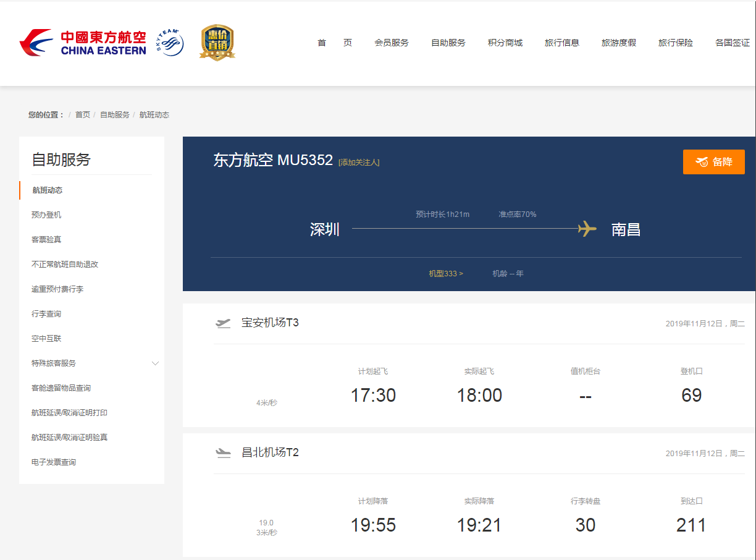Click the 添加关注人 link

coord(359,163)
